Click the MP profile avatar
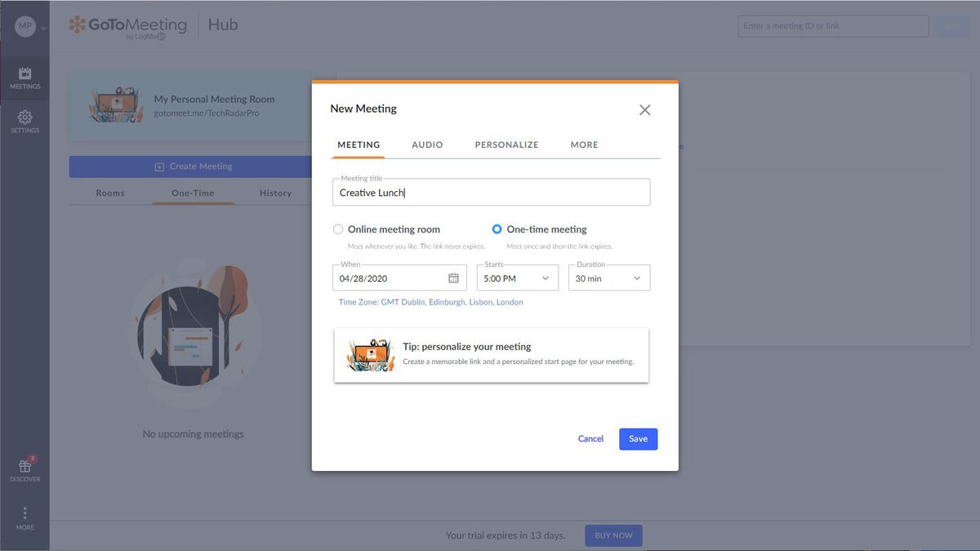This screenshot has width=980, height=551. click(24, 24)
